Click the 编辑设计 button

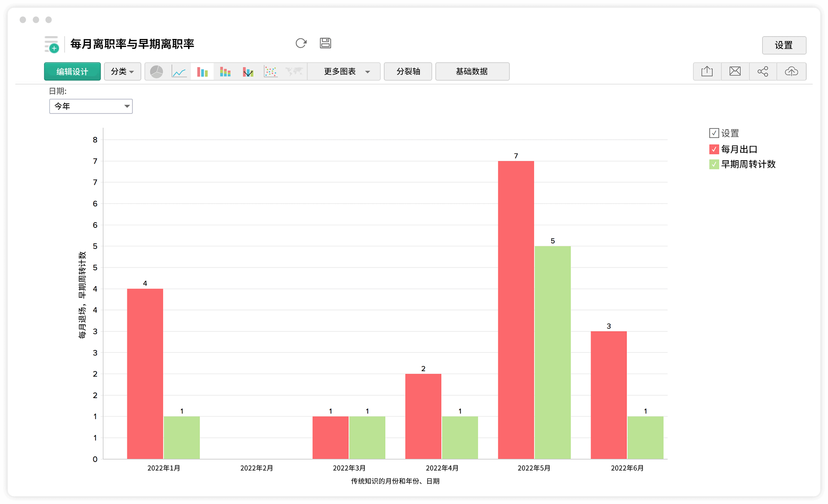coord(72,71)
